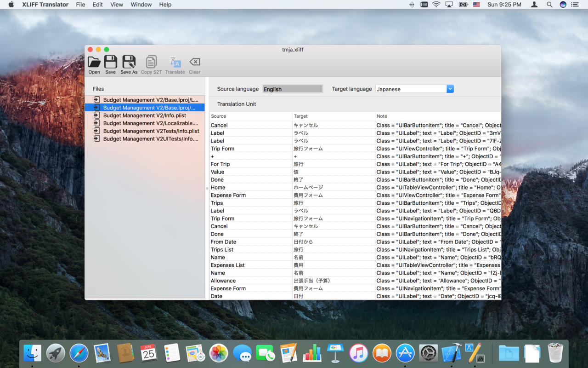Open Spotlight search in the menu bar
Image resolution: width=588 pixels, height=368 pixels.
(x=549, y=5)
